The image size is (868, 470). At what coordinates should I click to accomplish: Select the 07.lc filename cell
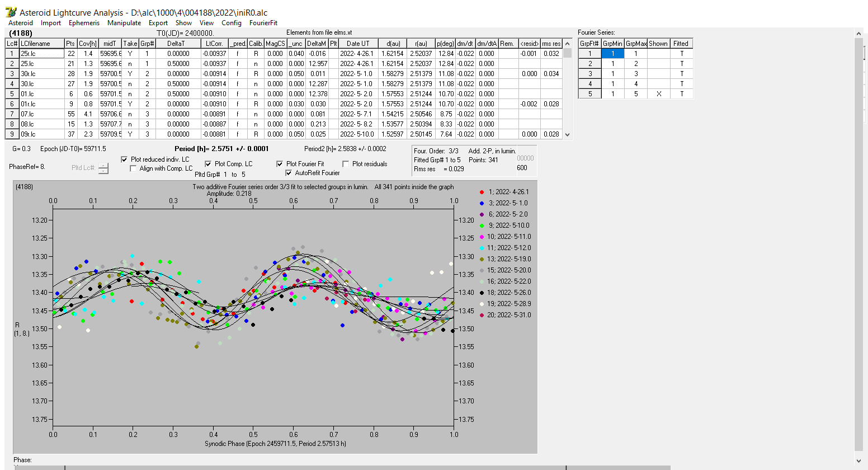(x=42, y=114)
